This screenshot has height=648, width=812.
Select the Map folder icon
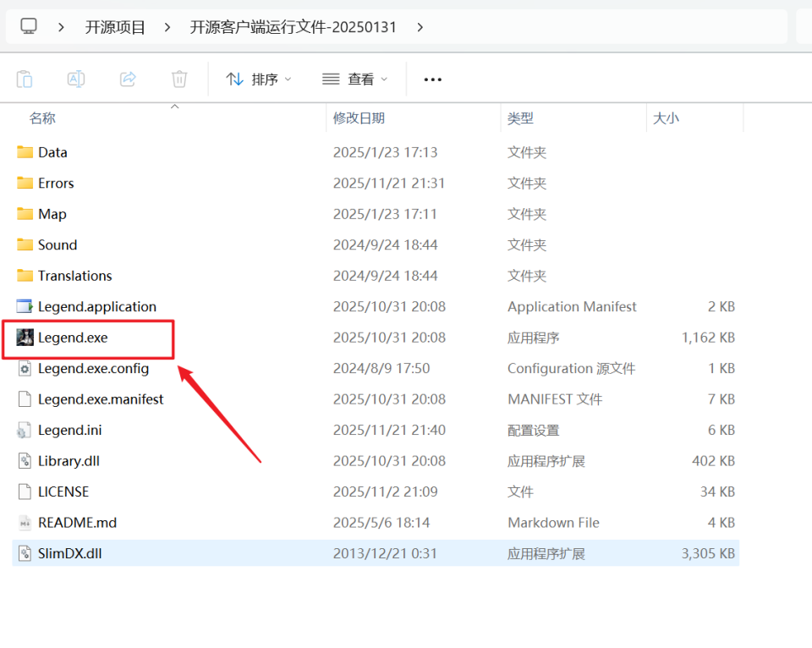[x=25, y=213]
